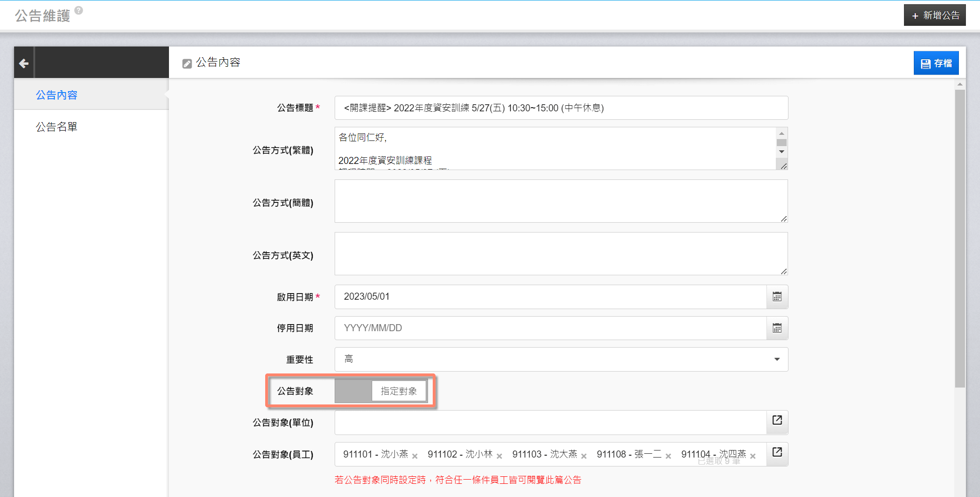Open employee selector popup for 公告對象(員工)
This screenshot has height=497, width=980.
click(x=777, y=452)
